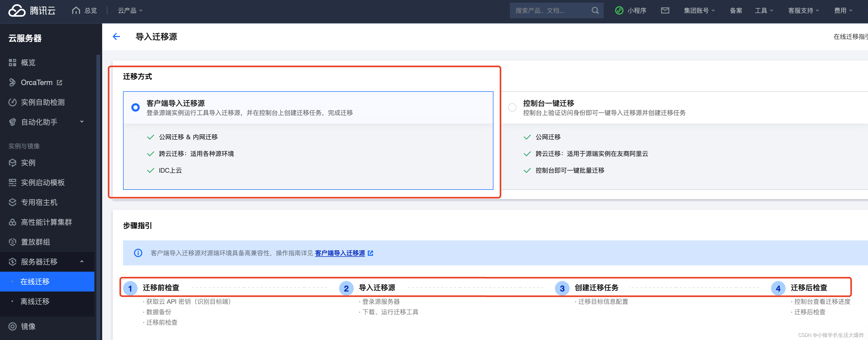
Task: Click the 总览 home icon
Action: [76, 10]
